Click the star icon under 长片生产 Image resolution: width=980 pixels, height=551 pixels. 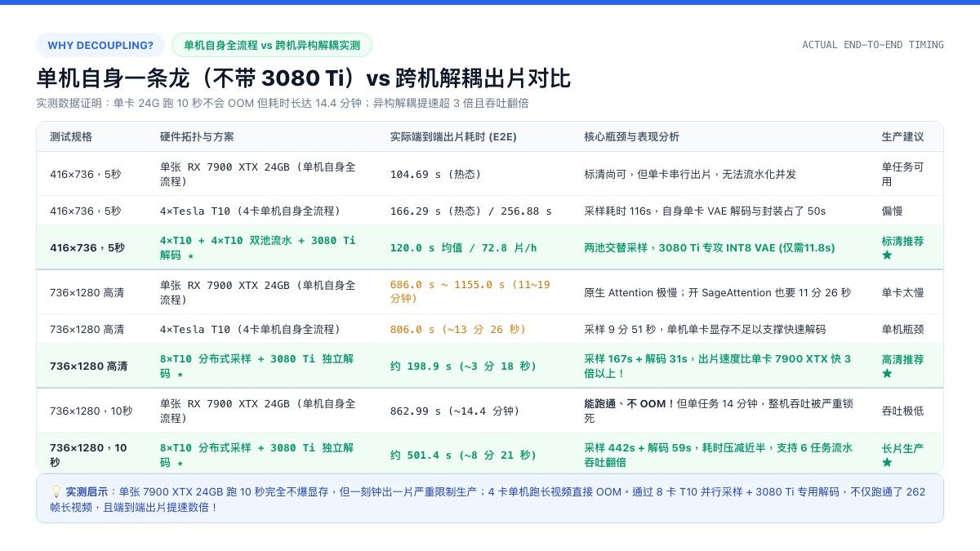coord(887,462)
